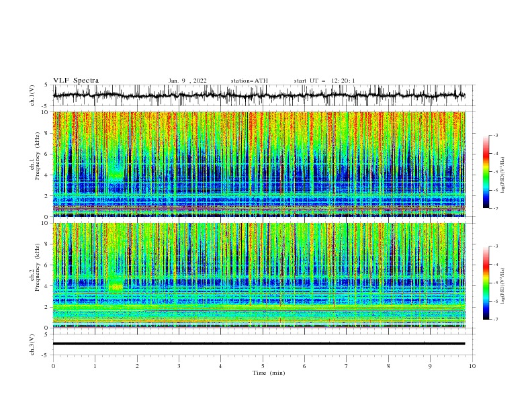Screen dimensions: 532x411
Task: Click the "station=ATH" header label
Action: point(249,81)
